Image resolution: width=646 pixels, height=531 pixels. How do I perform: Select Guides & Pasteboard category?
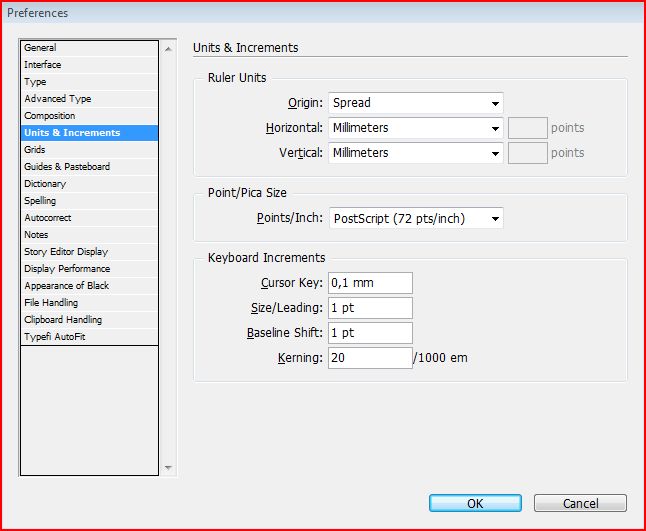point(89,167)
